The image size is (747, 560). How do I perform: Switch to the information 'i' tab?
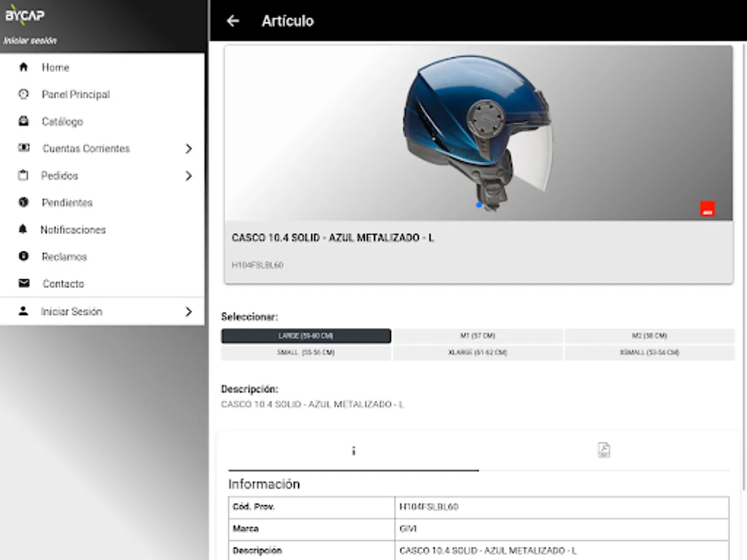click(353, 451)
